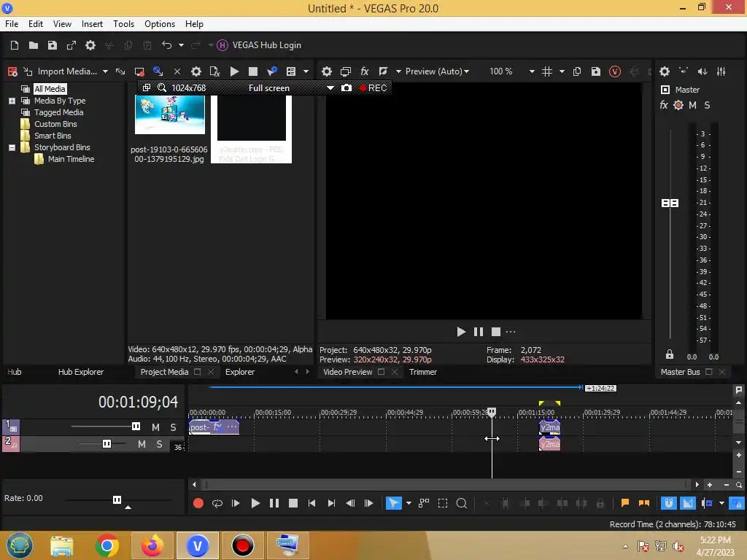Open VEGAS Hub Login
Viewport: 747px width, 560px height.
[259, 45]
